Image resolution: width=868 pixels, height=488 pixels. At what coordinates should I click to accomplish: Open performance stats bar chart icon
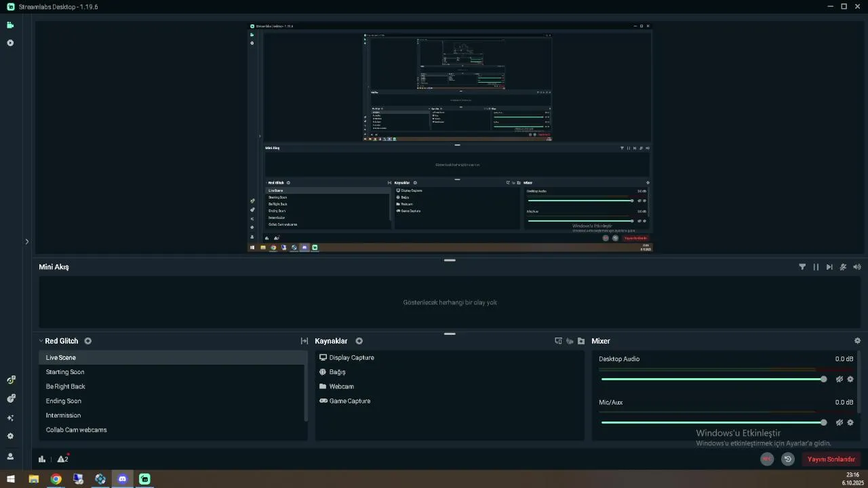tap(42, 459)
